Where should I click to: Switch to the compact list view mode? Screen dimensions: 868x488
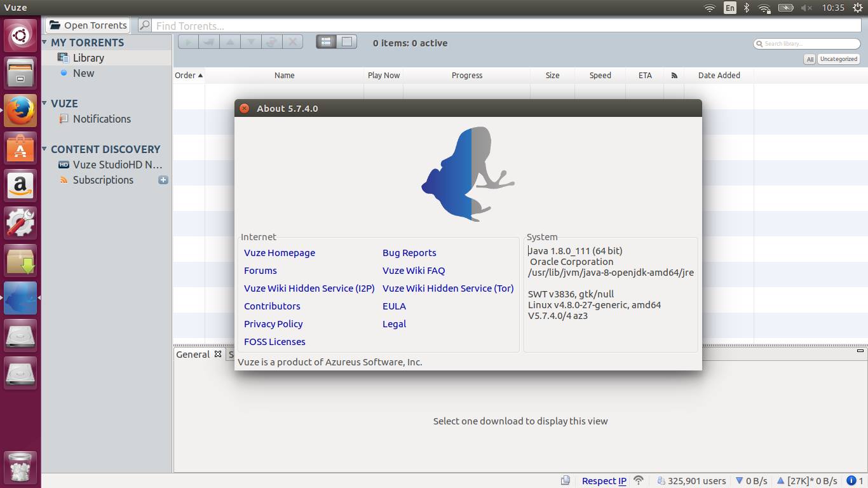click(346, 42)
